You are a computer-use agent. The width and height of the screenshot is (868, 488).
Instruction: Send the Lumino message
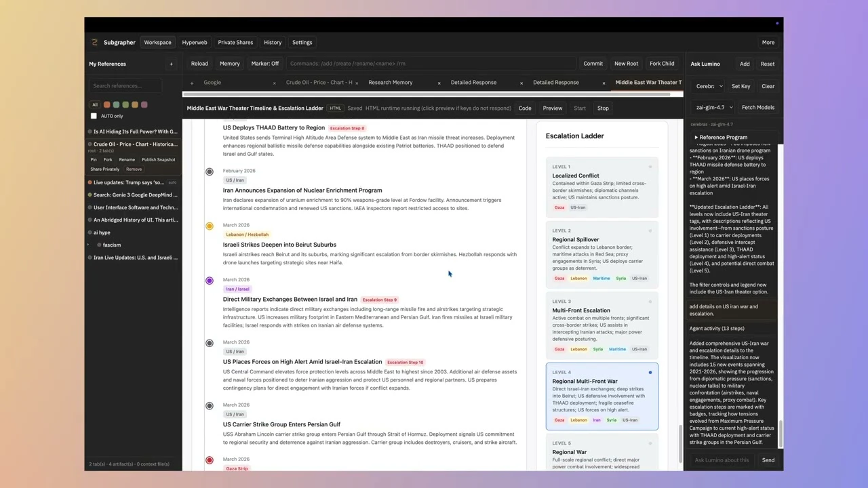[768, 460]
